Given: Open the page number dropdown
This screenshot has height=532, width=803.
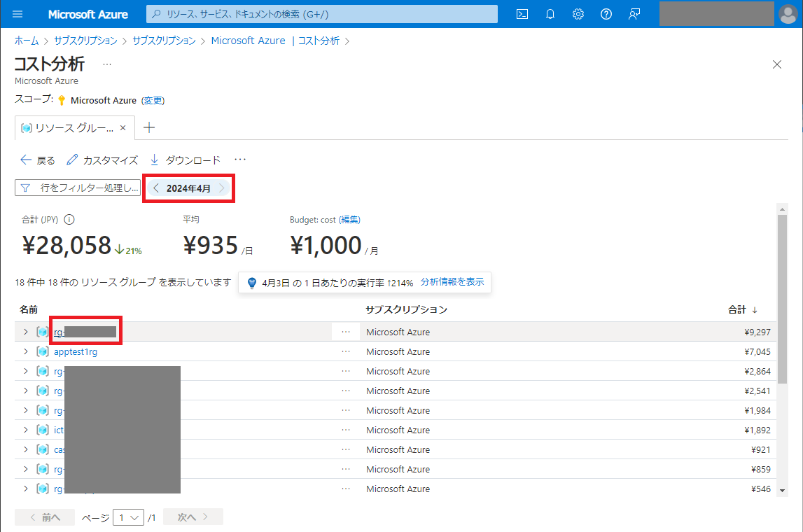Looking at the screenshot, I should [128, 517].
